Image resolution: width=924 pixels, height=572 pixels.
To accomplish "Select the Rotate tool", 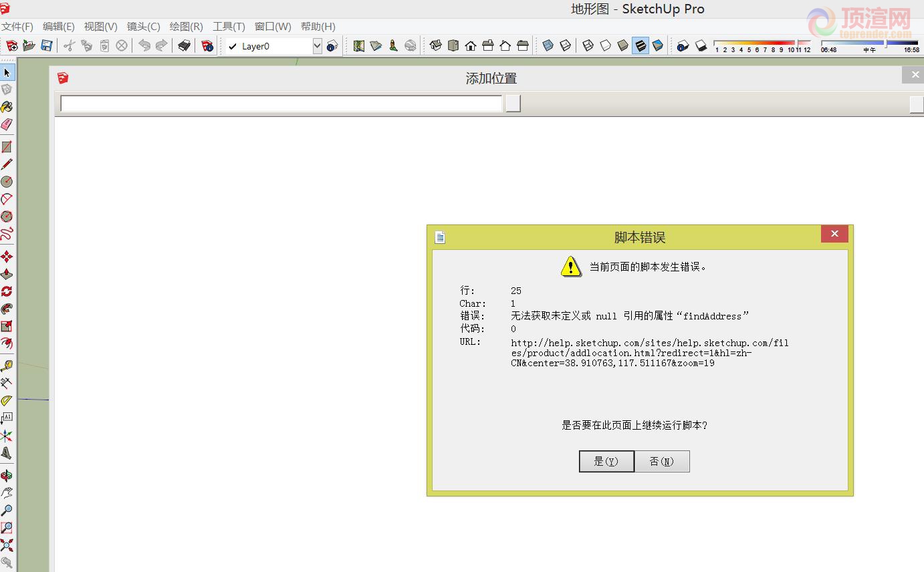I will click(7, 291).
